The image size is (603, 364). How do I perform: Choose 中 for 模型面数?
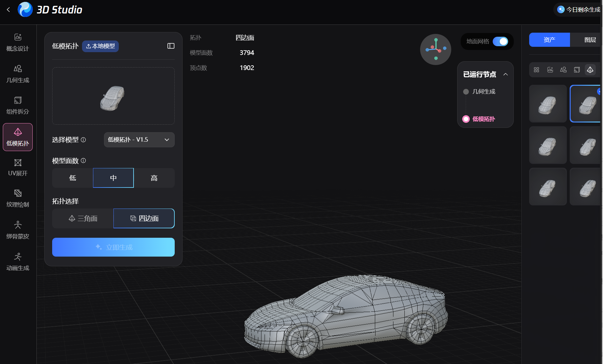(x=113, y=178)
